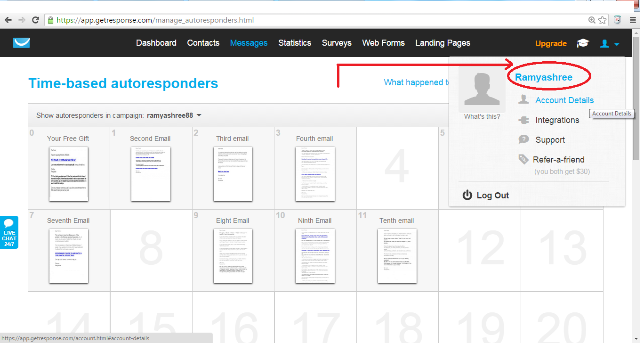Viewport: 644px width, 343px height.
Task: Open the graduation cap learning center icon
Action: point(583,43)
